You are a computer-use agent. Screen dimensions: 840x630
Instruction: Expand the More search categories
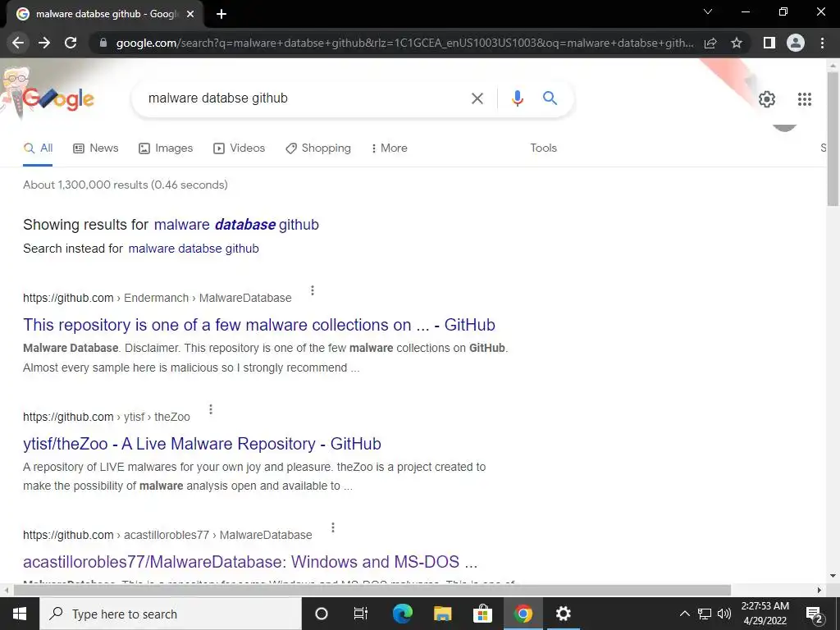[x=390, y=148]
